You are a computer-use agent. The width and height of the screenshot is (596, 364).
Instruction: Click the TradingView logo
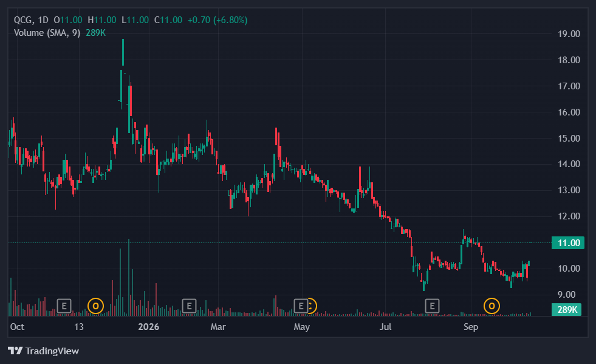coord(43,351)
